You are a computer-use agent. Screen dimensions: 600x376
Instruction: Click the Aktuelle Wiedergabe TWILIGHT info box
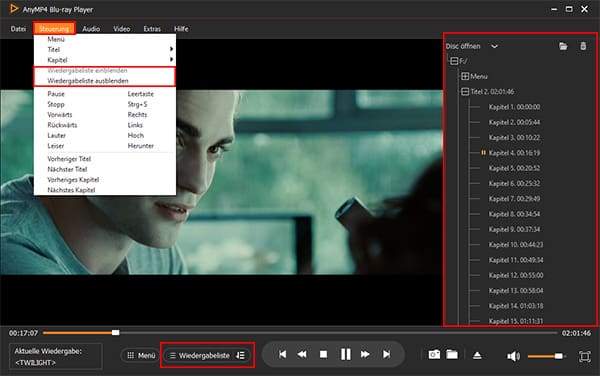click(x=56, y=356)
